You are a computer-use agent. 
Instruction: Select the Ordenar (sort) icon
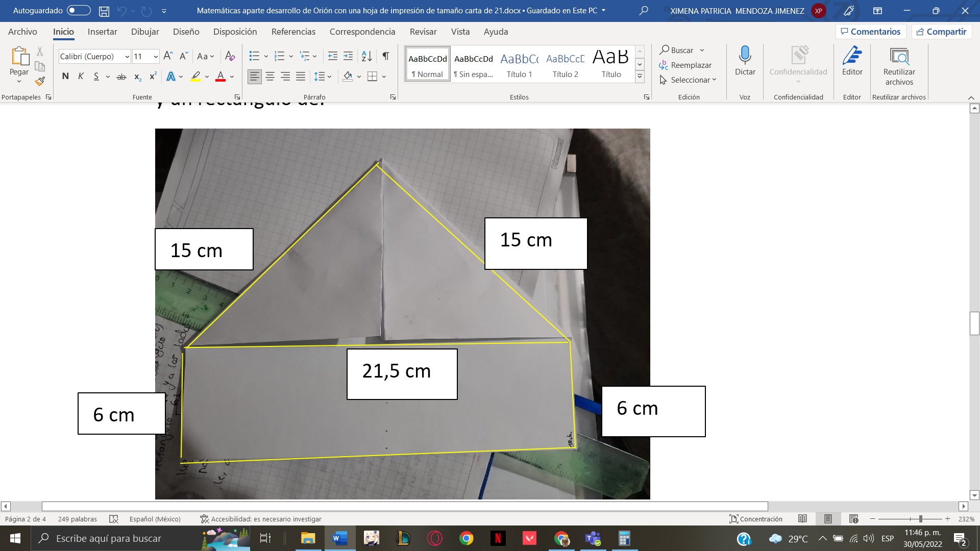coord(366,56)
